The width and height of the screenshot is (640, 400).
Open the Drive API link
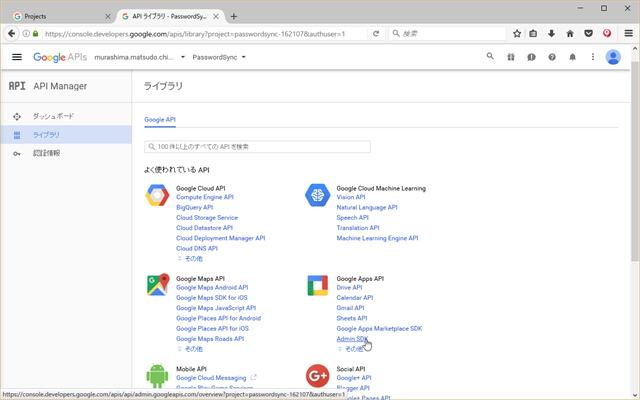(x=349, y=287)
